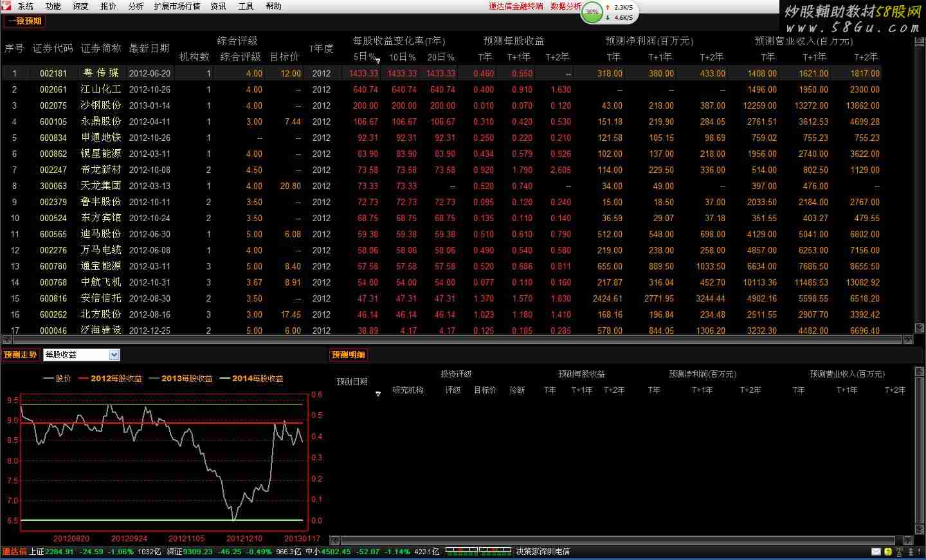
Task: Select stock code 002181
Action: tap(53, 73)
